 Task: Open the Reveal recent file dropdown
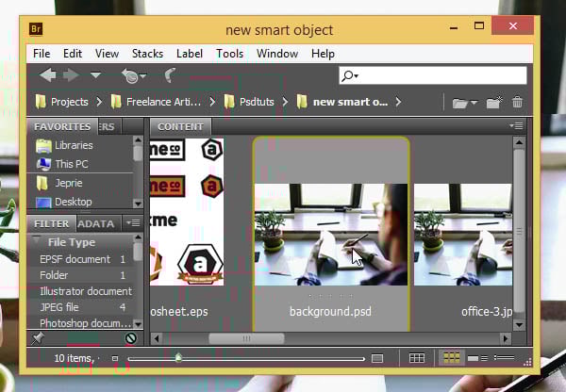[134, 75]
